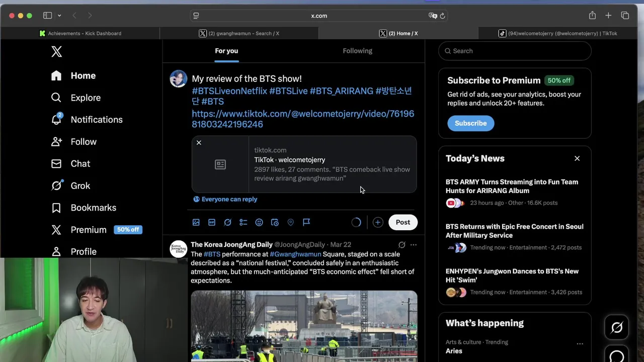The height and width of the screenshot is (362, 644).
Task: Focus the X search field
Action: click(515, 51)
